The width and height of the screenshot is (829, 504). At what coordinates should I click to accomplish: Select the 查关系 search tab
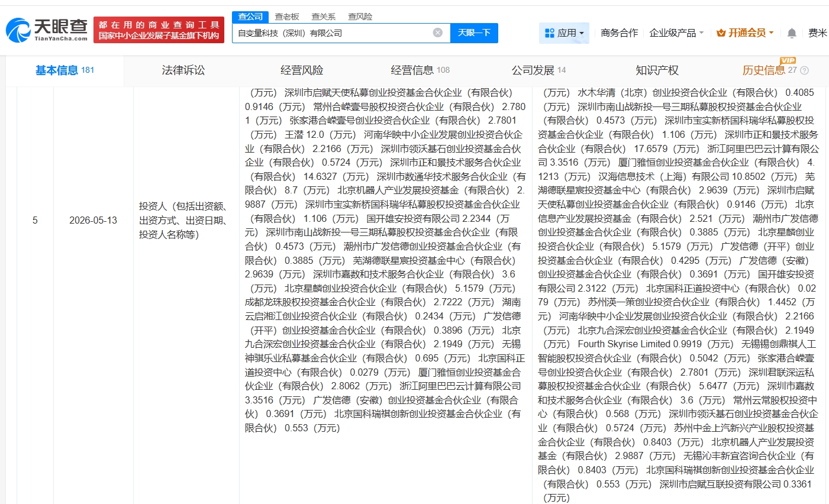click(x=323, y=17)
